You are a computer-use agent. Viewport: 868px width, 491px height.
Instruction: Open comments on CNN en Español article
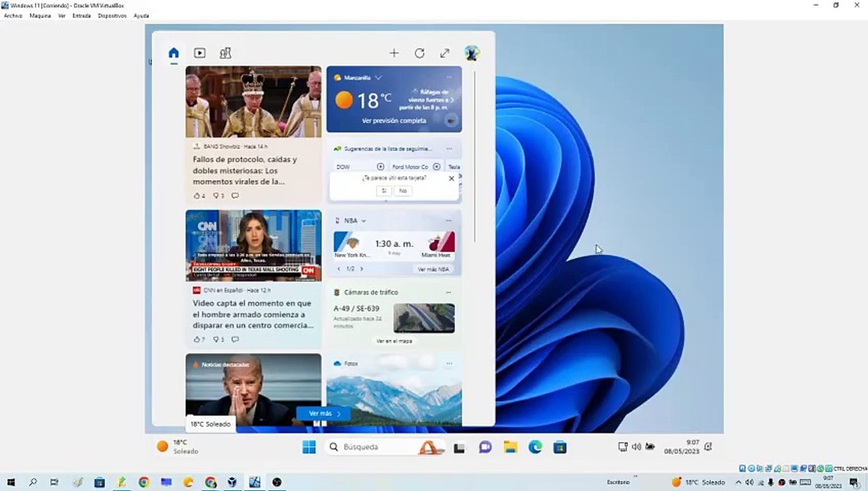coord(235,339)
